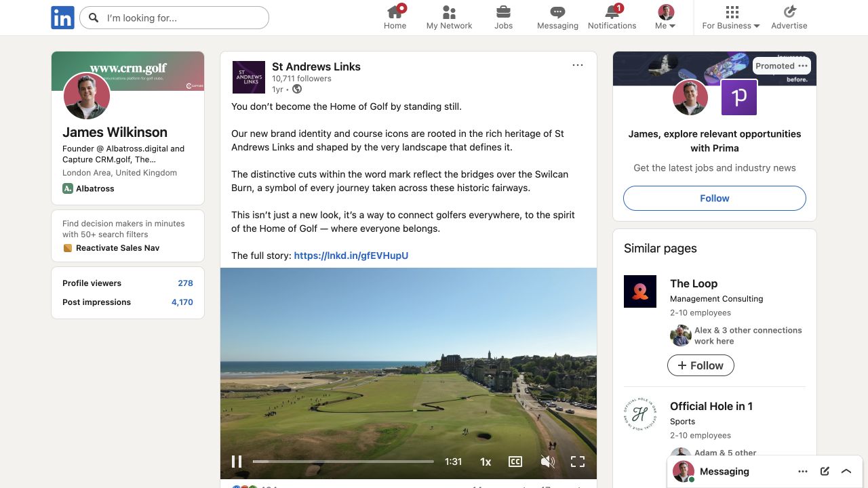
Task: Click Reactivate Sales Nav
Action: tap(118, 248)
